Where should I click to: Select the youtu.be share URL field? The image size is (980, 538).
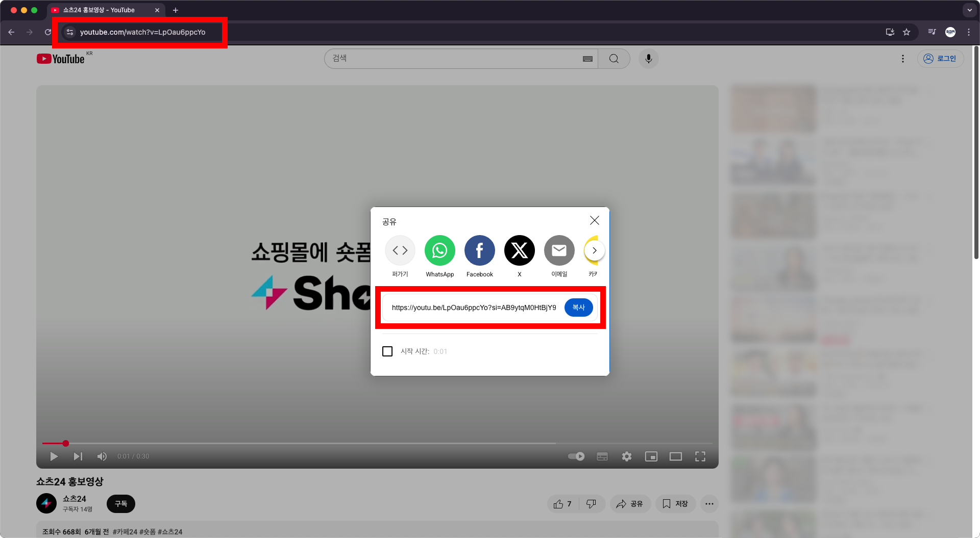click(x=474, y=308)
